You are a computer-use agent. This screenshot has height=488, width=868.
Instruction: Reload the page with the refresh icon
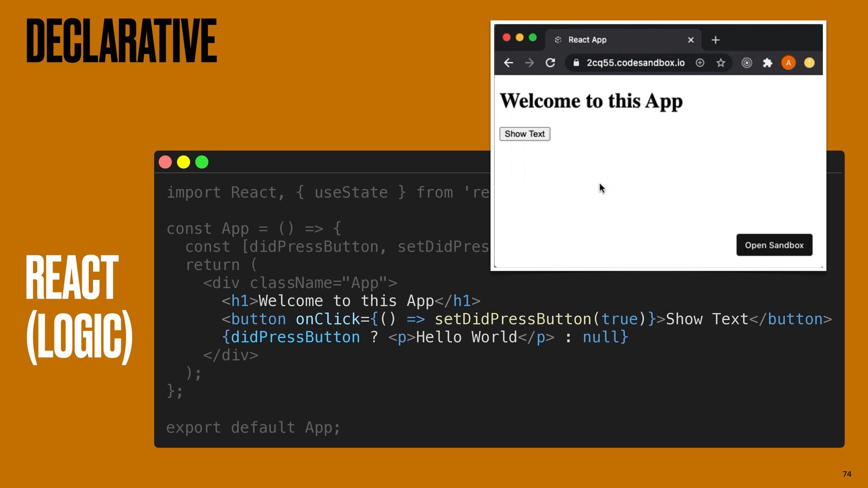pyautogui.click(x=550, y=63)
